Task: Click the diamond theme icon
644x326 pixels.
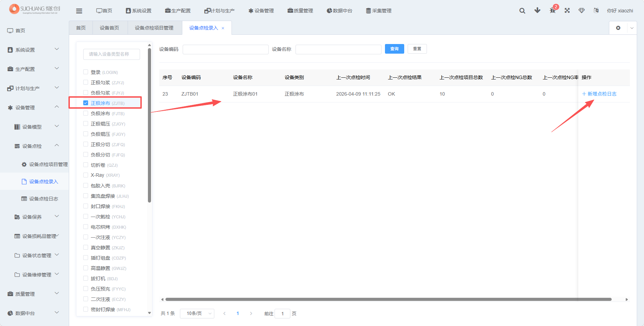Action: point(582,11)
